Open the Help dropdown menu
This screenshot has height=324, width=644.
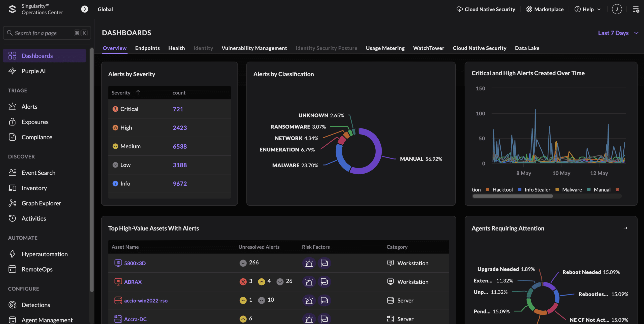[x=588, y=9]
